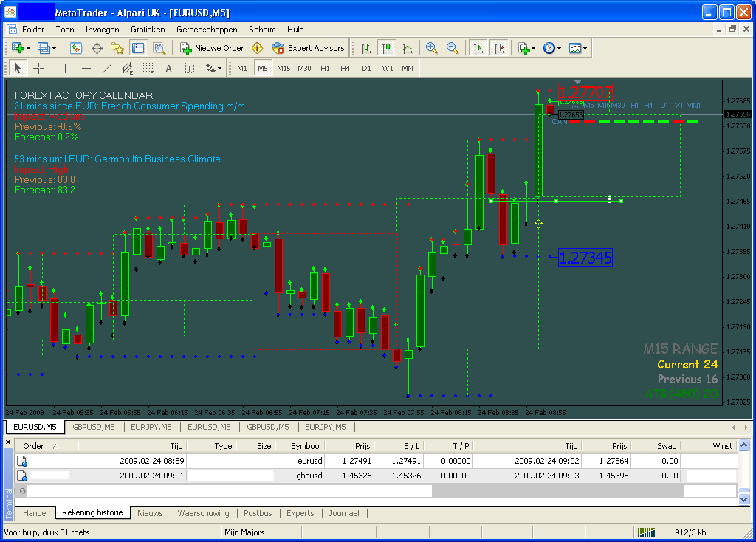Expand the arrows objects dropdown arrow
Screen dimensions: 756x542
pyautogui.click(x=220, y=69)
